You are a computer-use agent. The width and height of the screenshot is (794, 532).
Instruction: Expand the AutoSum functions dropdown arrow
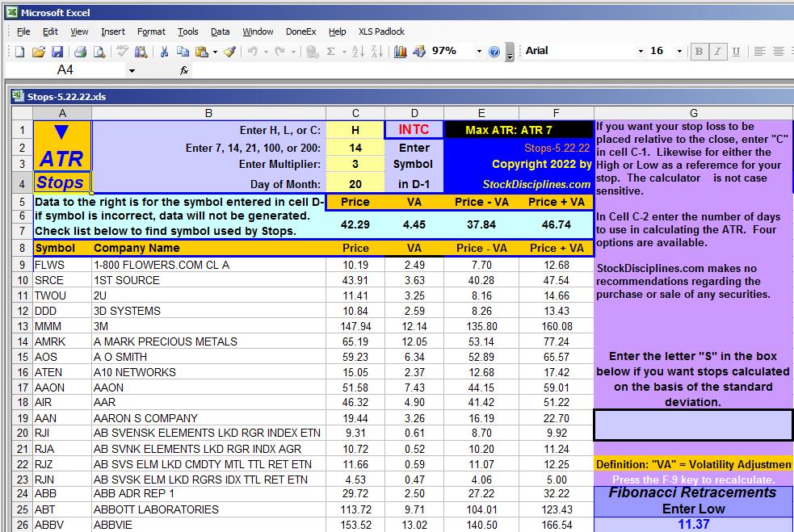344,52
